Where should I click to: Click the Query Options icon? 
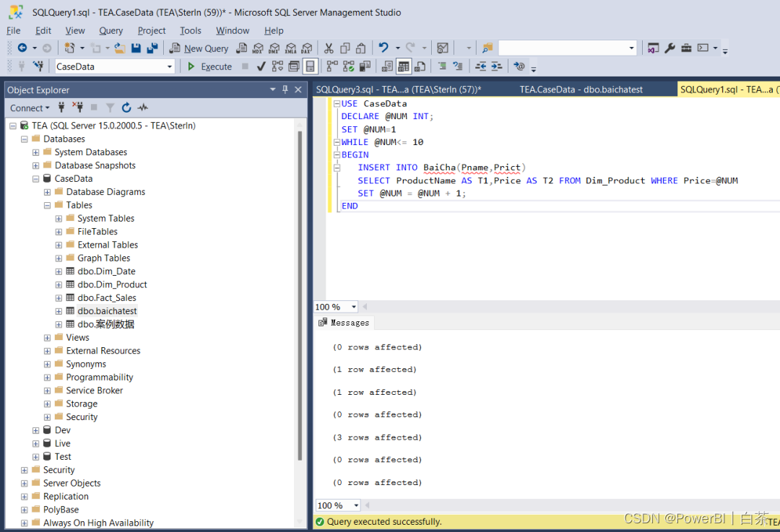pyautogui.click(x=294, y=66)
